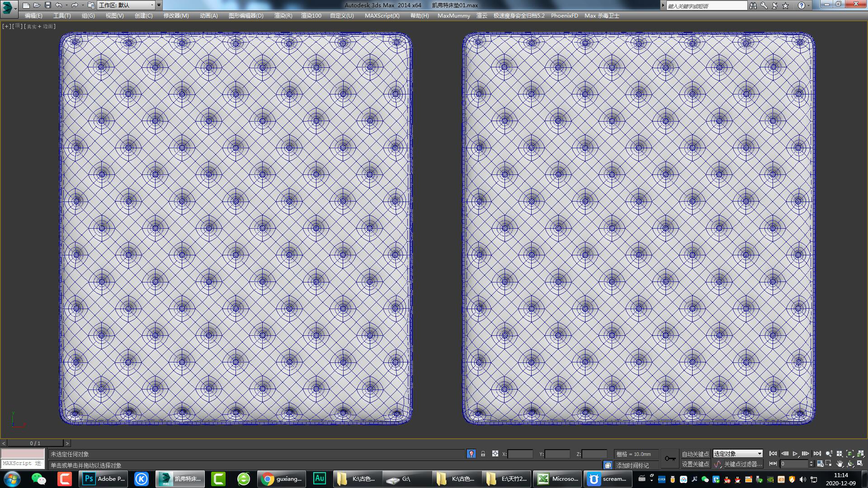The width and height of the screenshot is (868, 488).
Task: Open the 渲染(R) Rendering menu
Action: coord(283,15)
